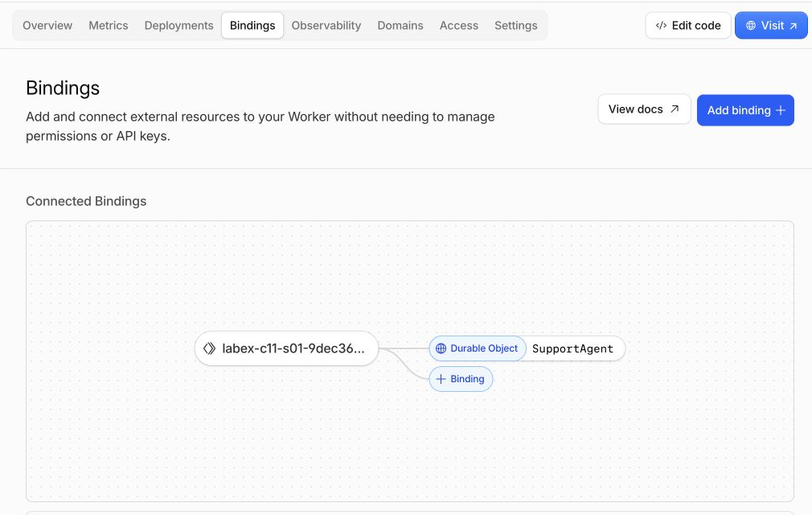
Task: Open the Overview tab
Action: point(47,26)
